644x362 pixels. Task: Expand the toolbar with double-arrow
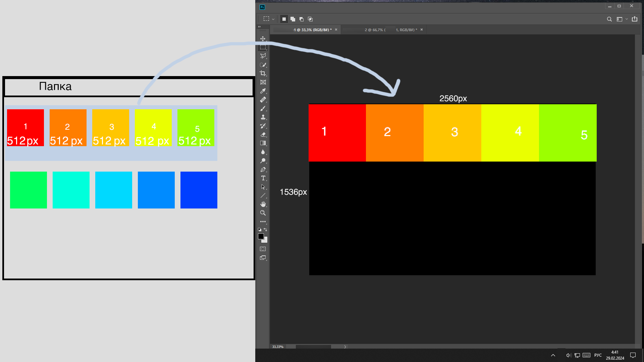[259, 27]
